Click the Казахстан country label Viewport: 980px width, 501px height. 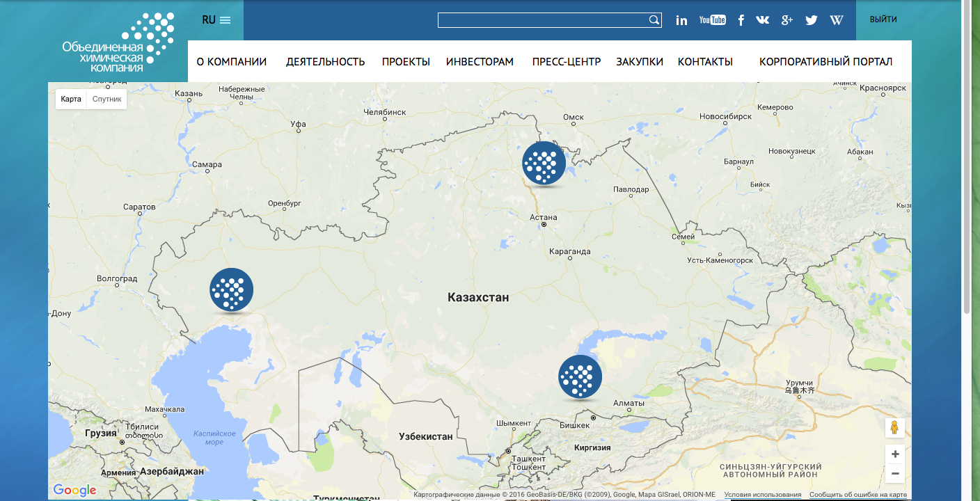coord(478,298)
